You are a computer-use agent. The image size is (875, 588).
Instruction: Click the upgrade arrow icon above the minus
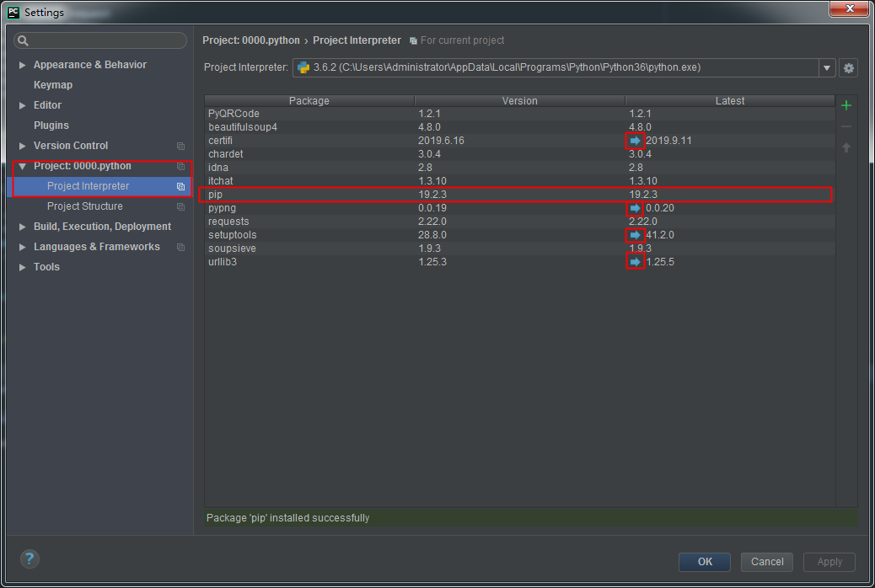846,147
